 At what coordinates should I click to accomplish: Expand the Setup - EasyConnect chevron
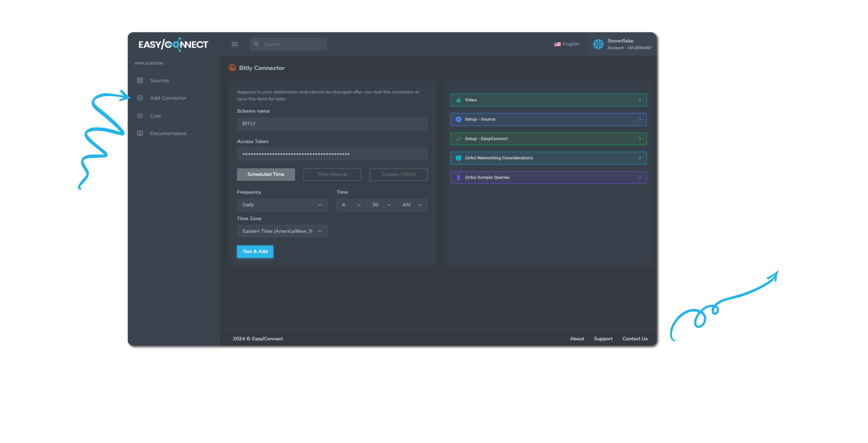(639, 139)
